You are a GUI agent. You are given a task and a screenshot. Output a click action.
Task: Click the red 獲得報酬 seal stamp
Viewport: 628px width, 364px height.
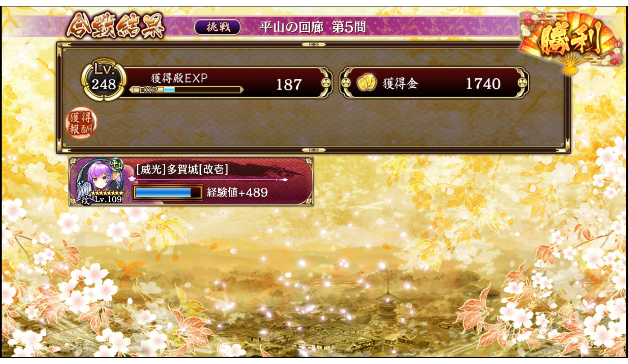(x=81, y=123)
